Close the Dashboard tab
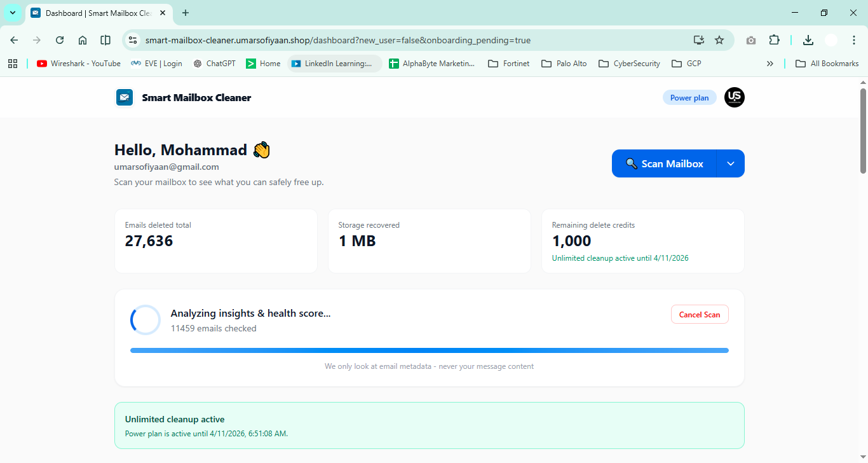Viewport: 868px width, 463px height. tap(163, 13)
